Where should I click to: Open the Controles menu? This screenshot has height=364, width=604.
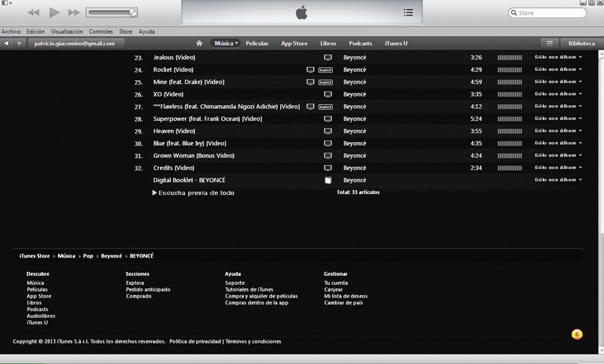pos(100,32)
